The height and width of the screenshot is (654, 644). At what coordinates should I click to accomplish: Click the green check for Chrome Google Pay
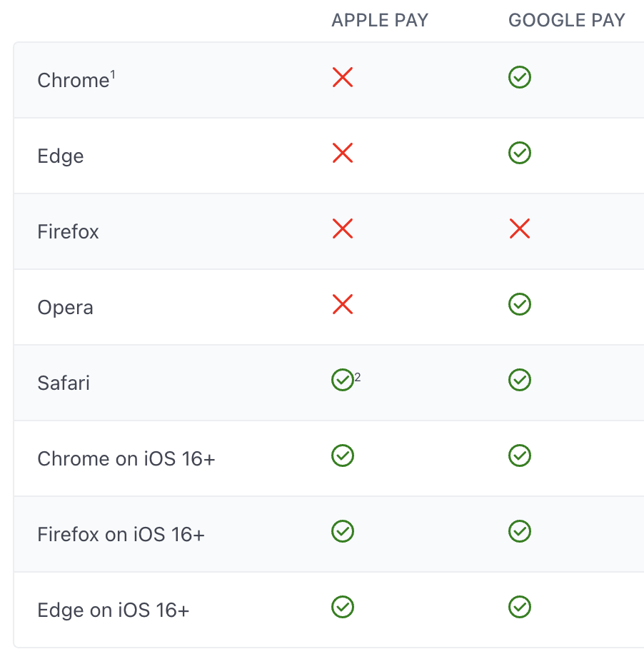click(519, 77)
